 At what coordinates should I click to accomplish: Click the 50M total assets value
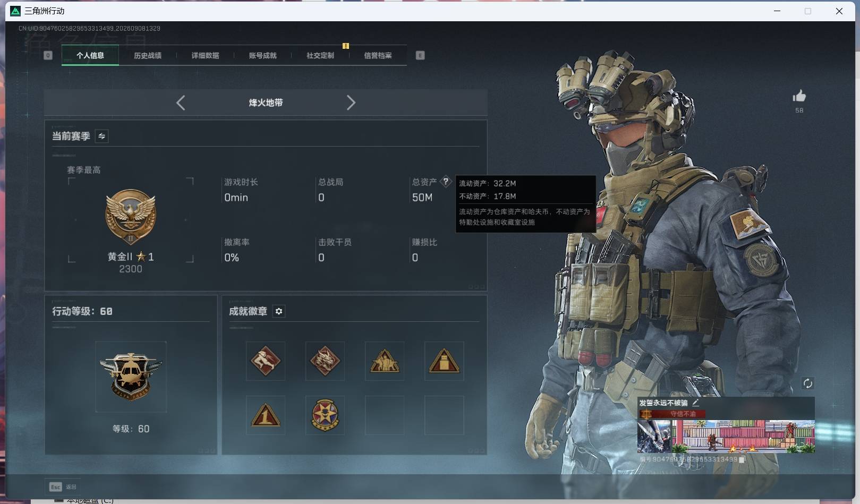(422, 198)
